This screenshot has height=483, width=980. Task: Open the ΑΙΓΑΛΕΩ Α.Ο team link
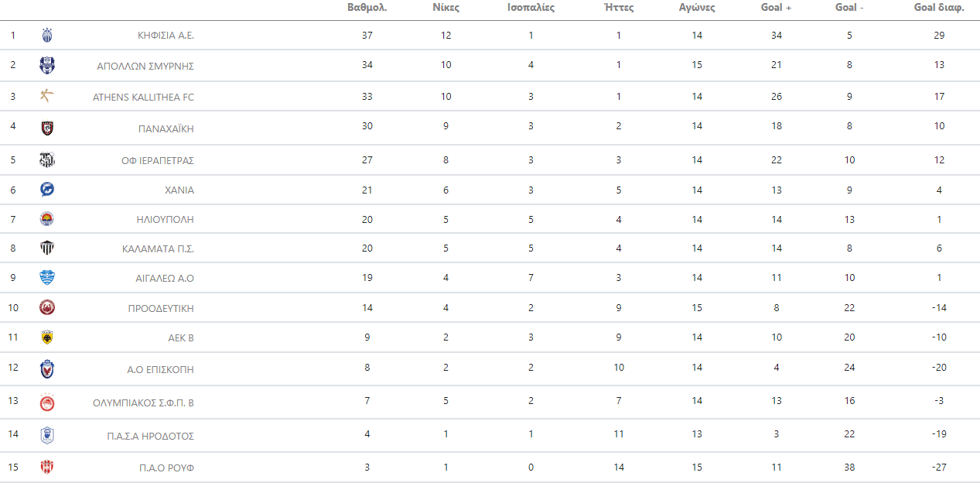[165, 278]
